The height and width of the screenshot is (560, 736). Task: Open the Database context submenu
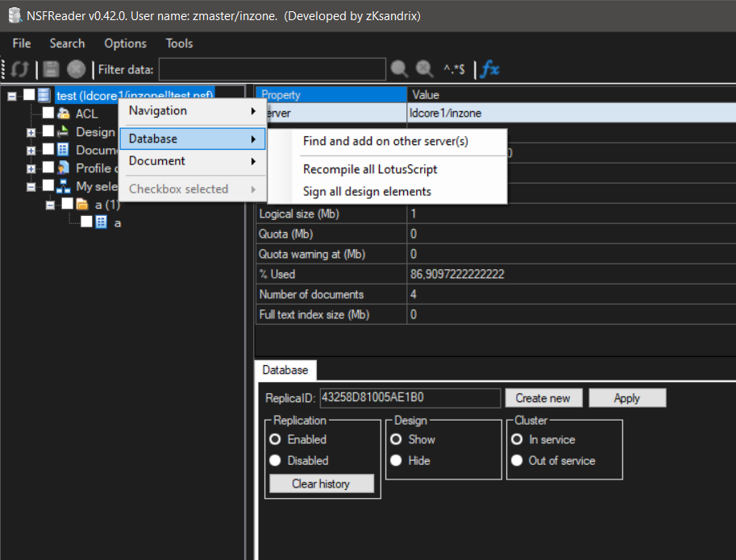[x=193, y=139]
